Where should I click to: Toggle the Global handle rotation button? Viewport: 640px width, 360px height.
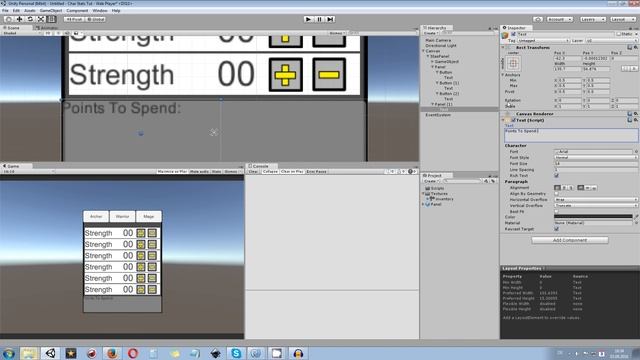pyautogui.click(x=96, y=19)
